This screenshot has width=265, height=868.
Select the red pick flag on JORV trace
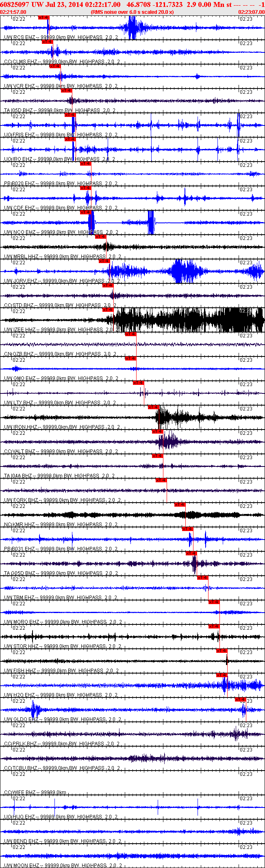tap(104, 261)
